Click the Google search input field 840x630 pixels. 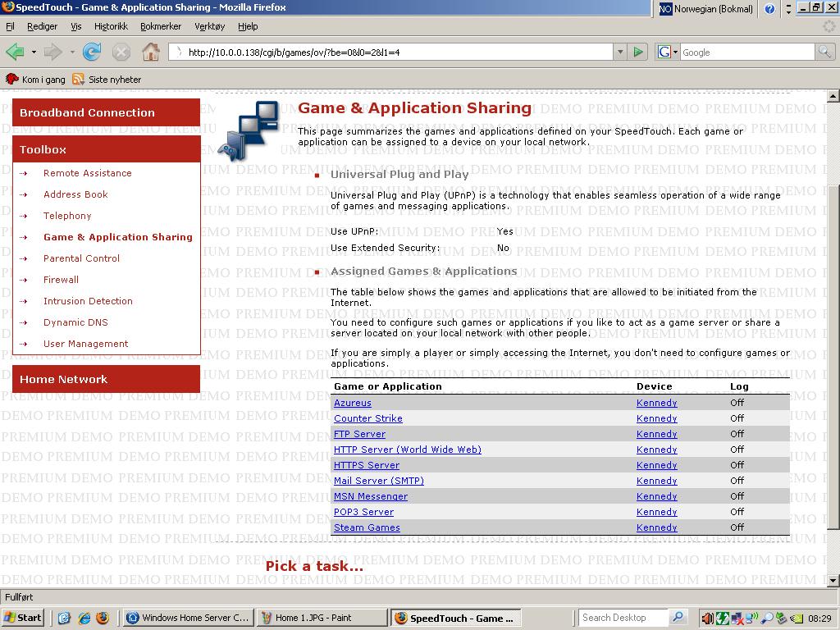pyautogui.click(x=747, y=52)
